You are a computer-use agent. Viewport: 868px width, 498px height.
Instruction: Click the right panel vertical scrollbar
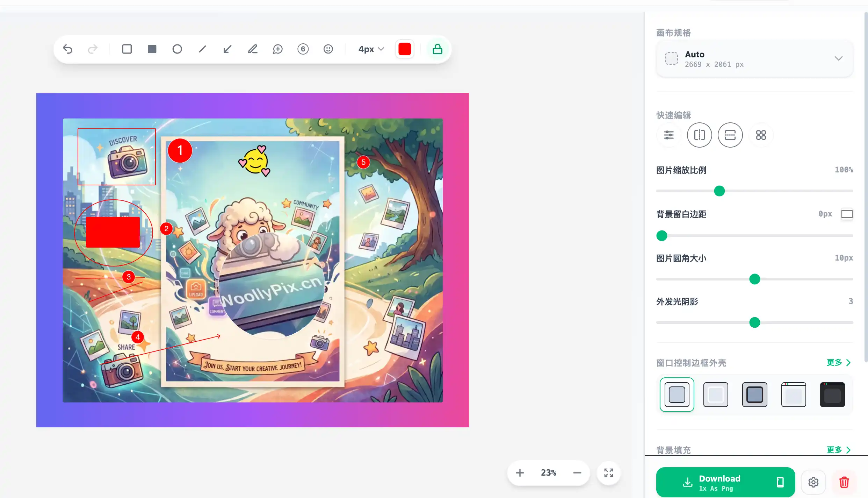click(866, 187)
